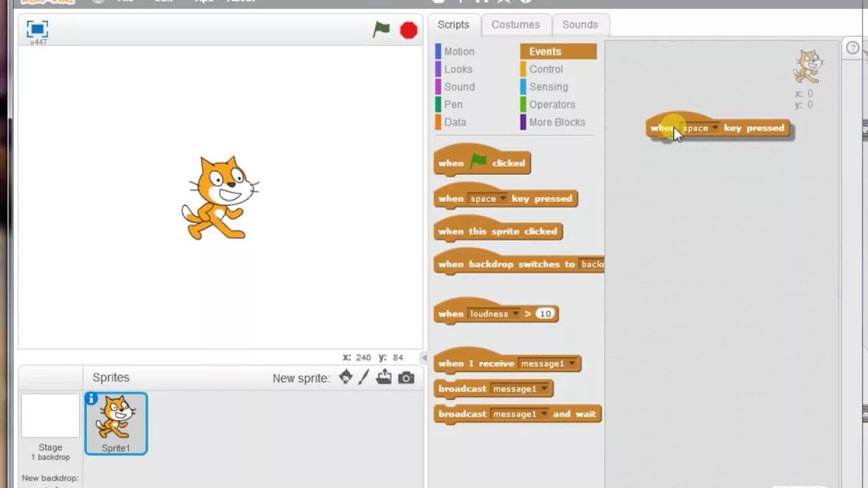Choose new sprite from library icon

point(346,378)
